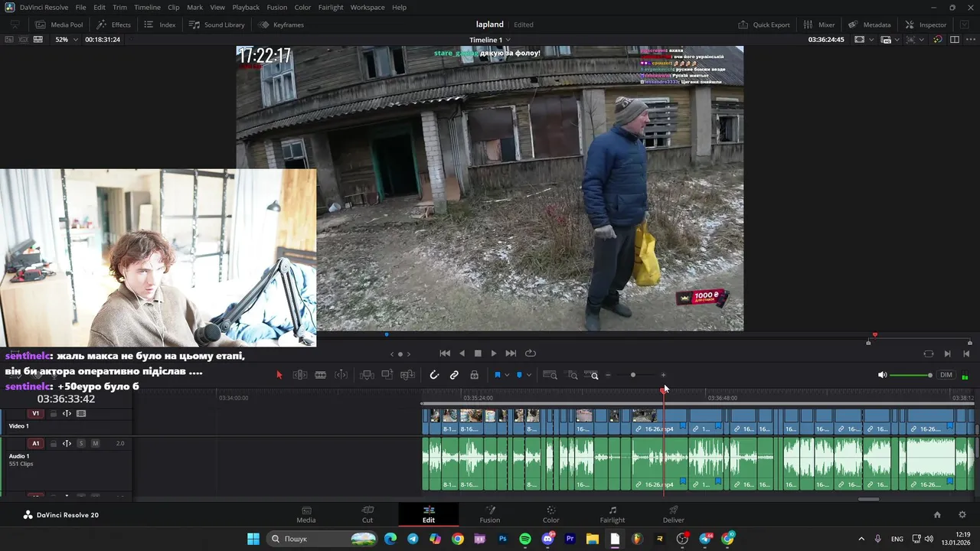
Task: Jump to last frame in transport controls
Action: point(511,354)
